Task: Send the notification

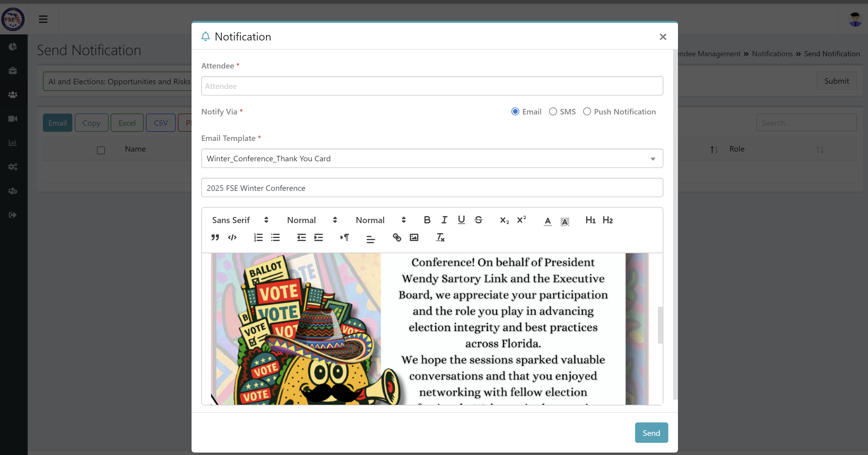Action: (x=651, y=433)
